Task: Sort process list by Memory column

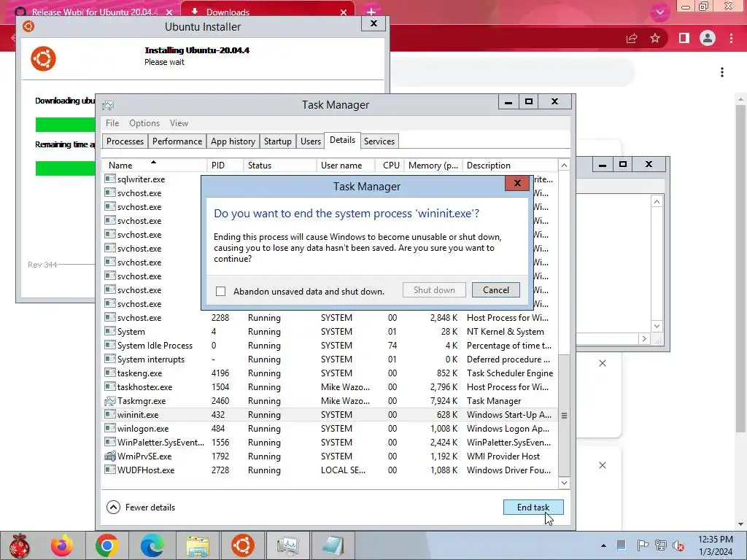Action: (433, 166)
